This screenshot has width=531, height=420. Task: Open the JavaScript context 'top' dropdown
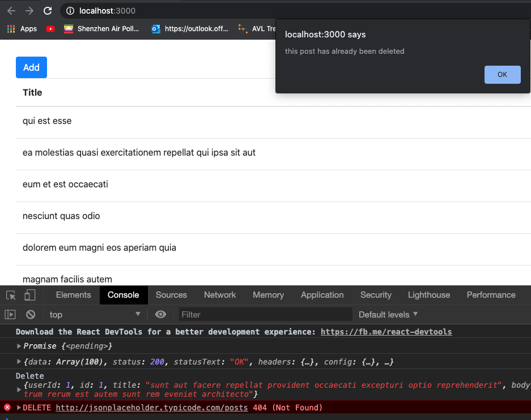(x=94, y=314)
